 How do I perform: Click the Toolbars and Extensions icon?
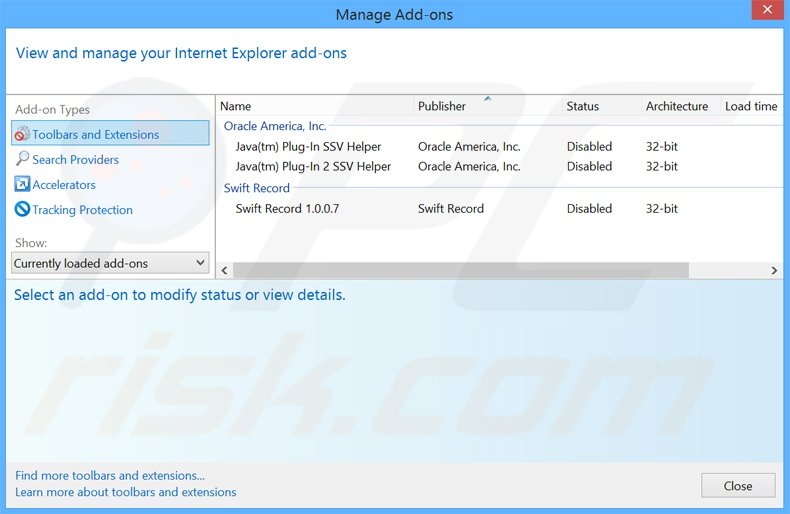tap(22, 134)
